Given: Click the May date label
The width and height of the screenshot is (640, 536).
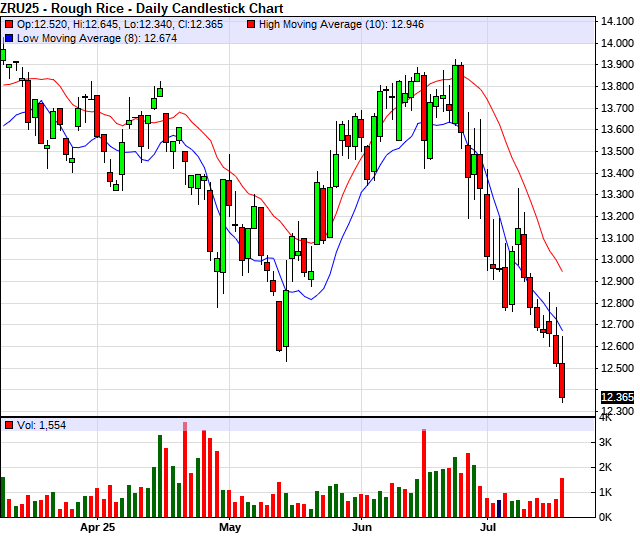Looking at the screenshot, I should pyautogui.click(x=230, y=526).
